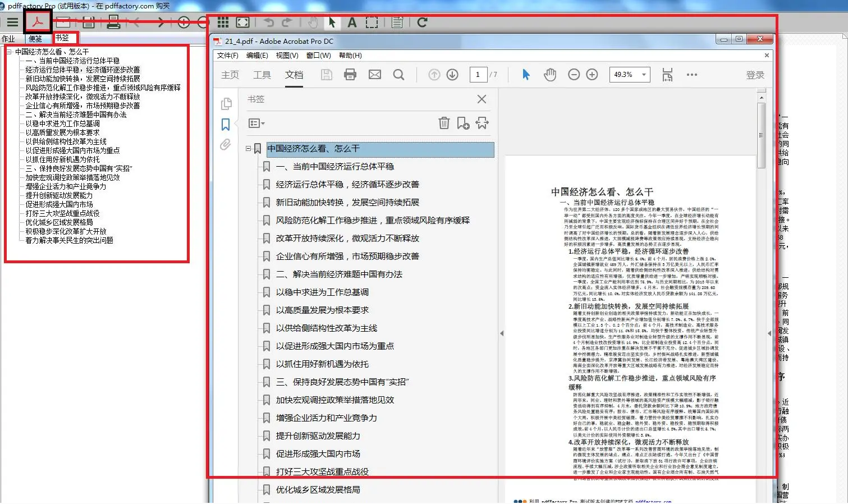
Task: Click the pdfFactory notes page icon
Action: tap(397, 22)
